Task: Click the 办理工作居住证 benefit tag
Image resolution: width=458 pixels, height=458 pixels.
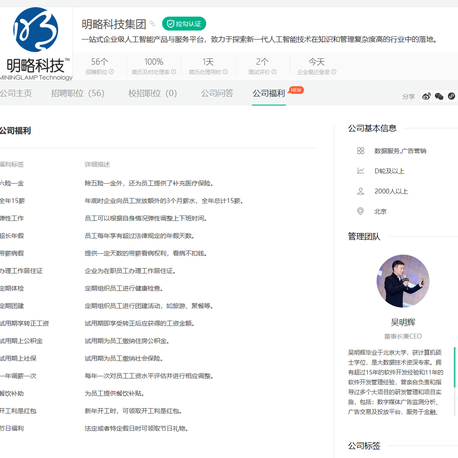Action: [21, 271]
